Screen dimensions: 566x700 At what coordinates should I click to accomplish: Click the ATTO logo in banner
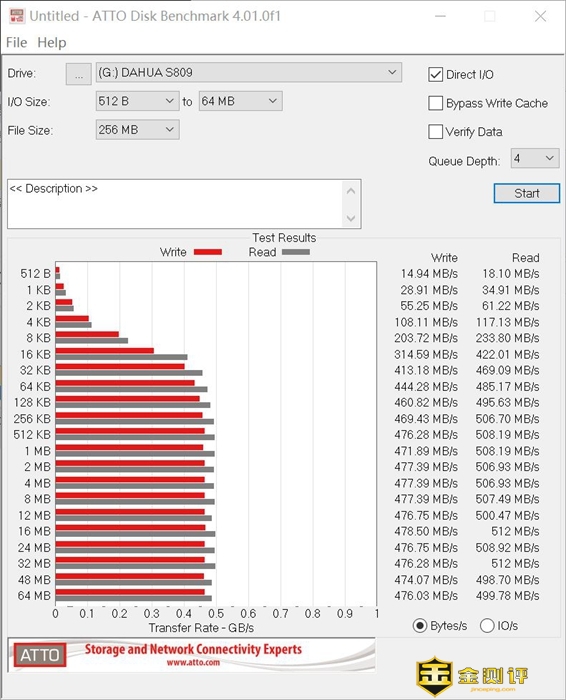tap(40, 655)
